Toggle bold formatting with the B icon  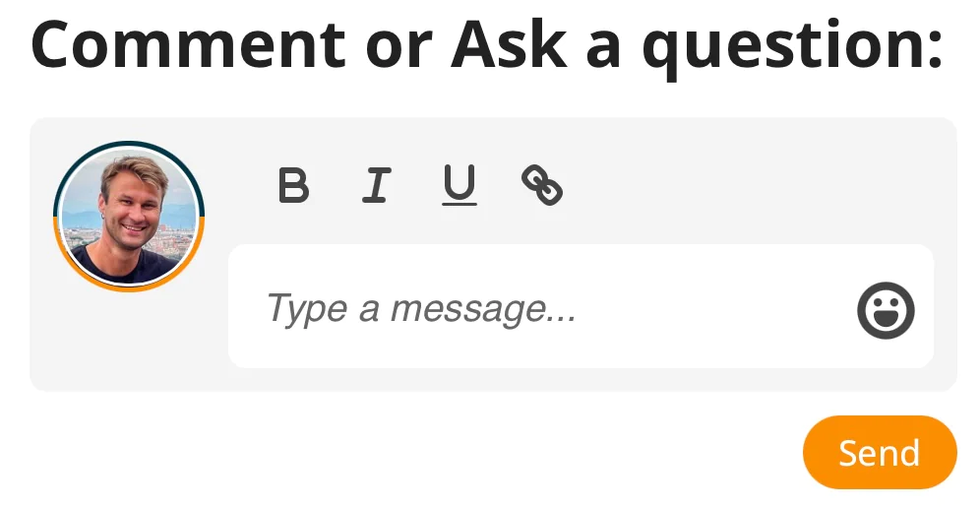[x=293, y=185]
